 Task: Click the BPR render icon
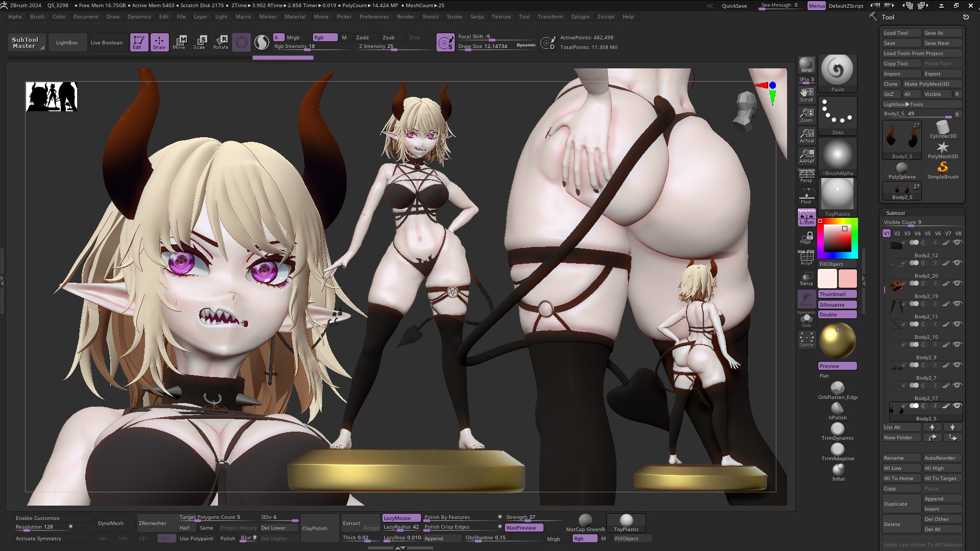(x=806, y=65)
